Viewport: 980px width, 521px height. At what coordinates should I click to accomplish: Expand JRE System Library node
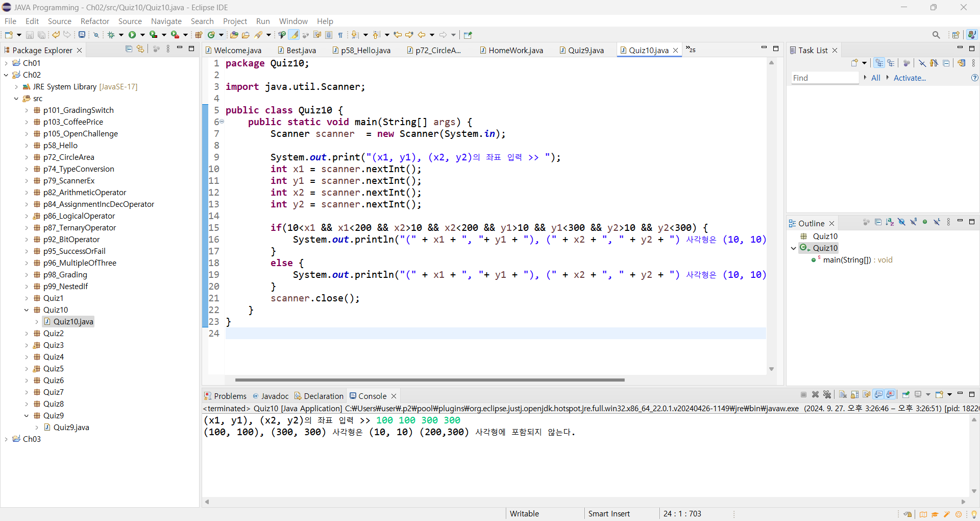(16, 87)
